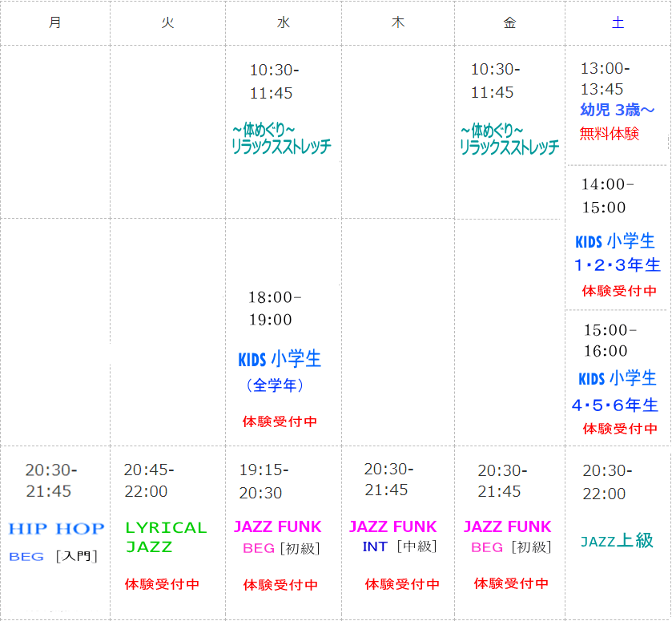Select the JAZZ上級 class on Saturday

tap(617, 541)
